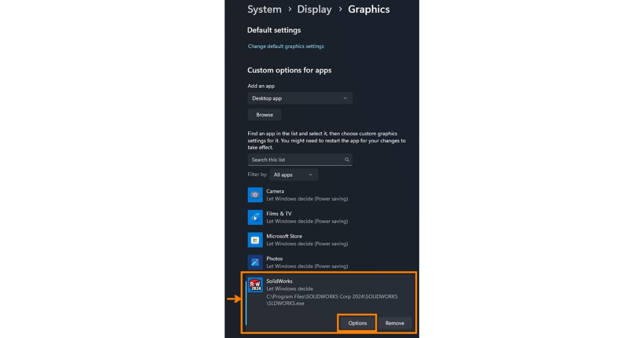This screenshot has height=338, width=644.
Task: Click the Browse button
Action: (x=265, y=115)
